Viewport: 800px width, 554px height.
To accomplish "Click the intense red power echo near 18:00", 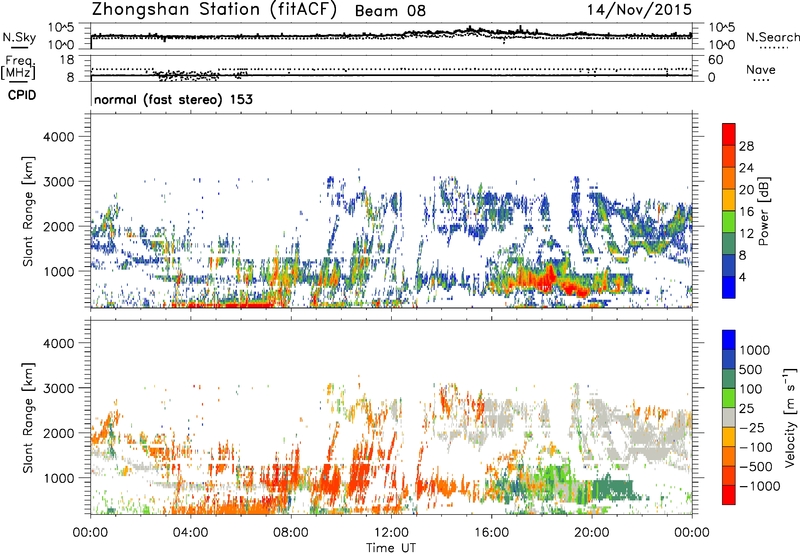I will click(541, 279).
